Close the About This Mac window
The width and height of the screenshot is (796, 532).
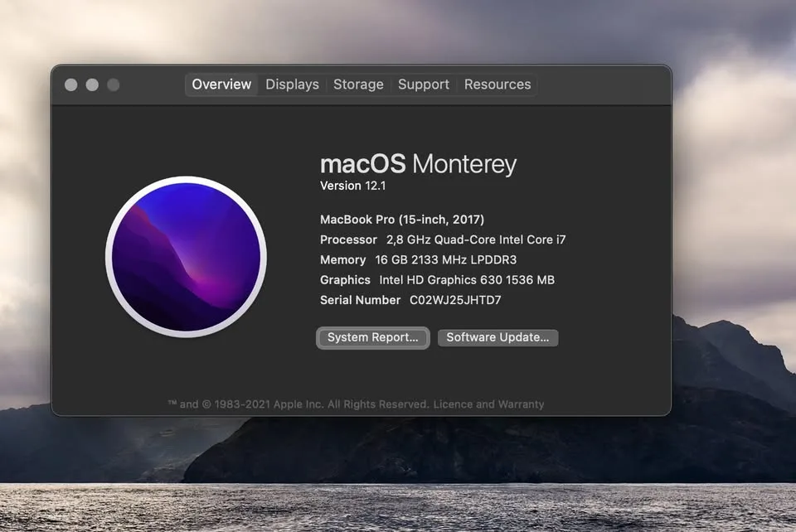coord(71,85)
